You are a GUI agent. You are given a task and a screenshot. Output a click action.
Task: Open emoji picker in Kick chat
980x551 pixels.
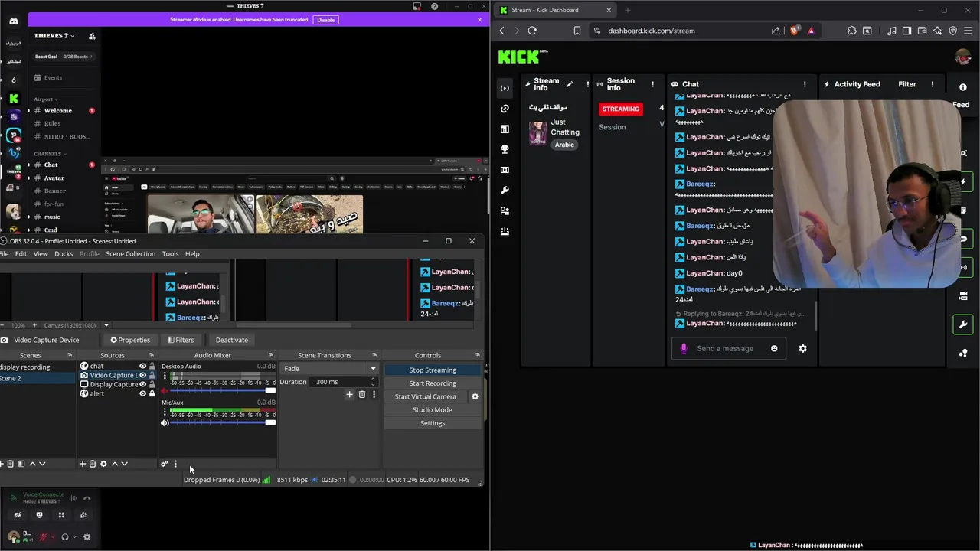774,348
